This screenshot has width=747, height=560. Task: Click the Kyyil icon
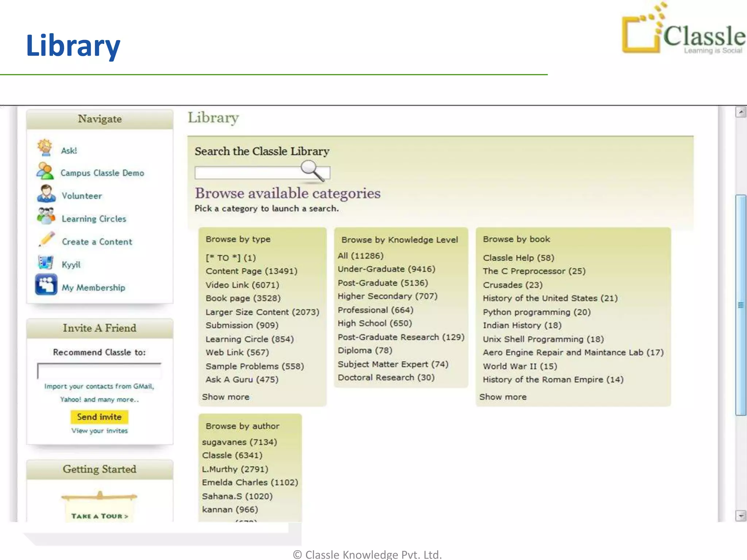click(46, 262)
